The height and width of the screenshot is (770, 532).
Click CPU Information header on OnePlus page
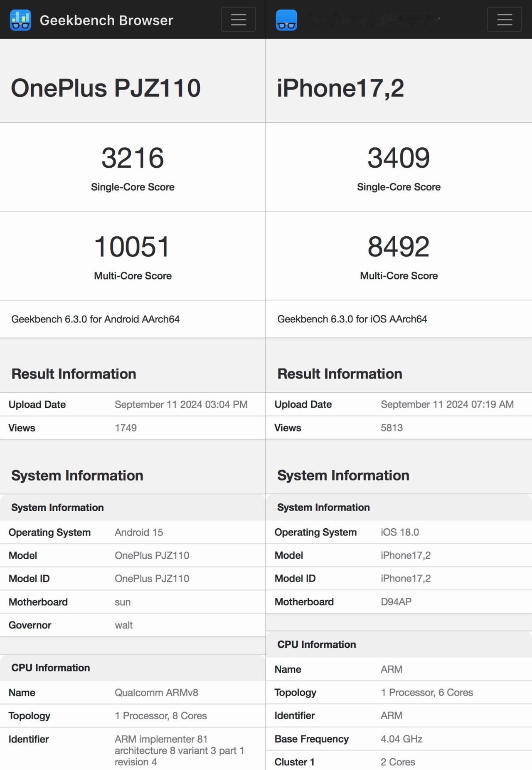(50, 668)
